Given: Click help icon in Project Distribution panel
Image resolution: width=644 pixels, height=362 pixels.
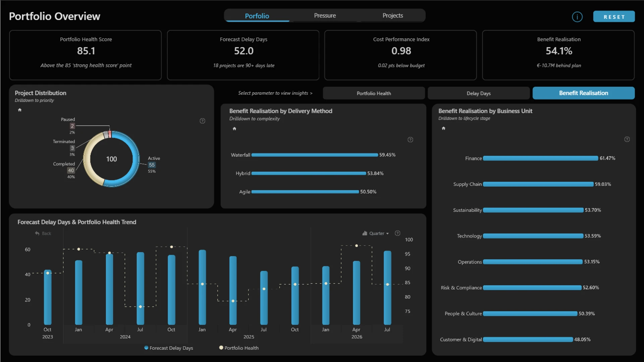Looking at the screenshot, I should click(202, 121).
